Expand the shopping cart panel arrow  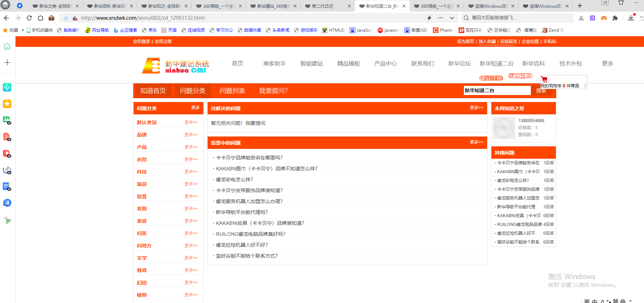click(585, 86)
